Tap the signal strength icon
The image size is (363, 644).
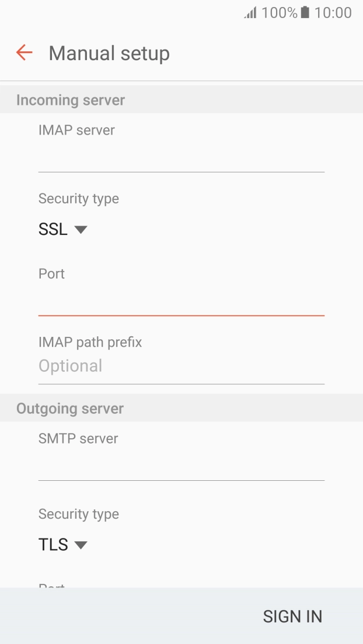(252, 13)
